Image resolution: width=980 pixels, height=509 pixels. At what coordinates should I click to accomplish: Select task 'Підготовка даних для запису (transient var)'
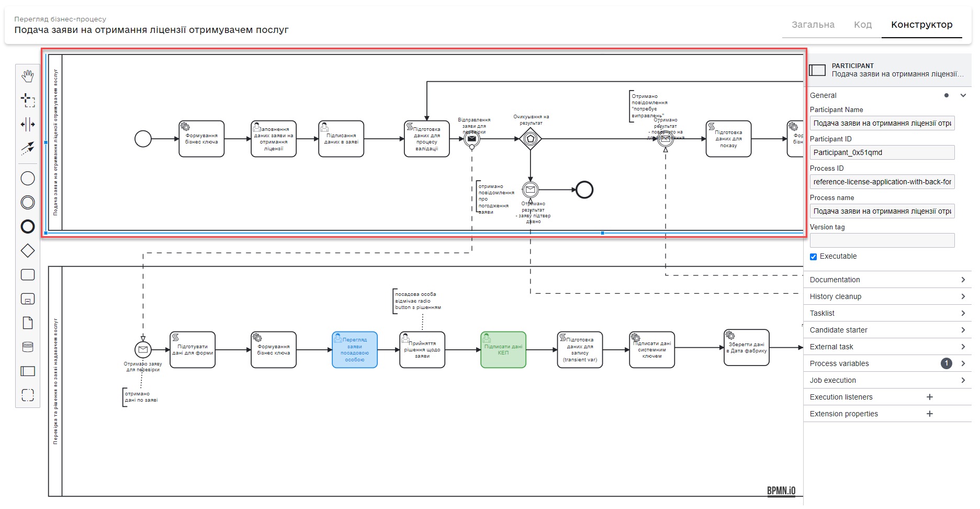tap(580, 350)
